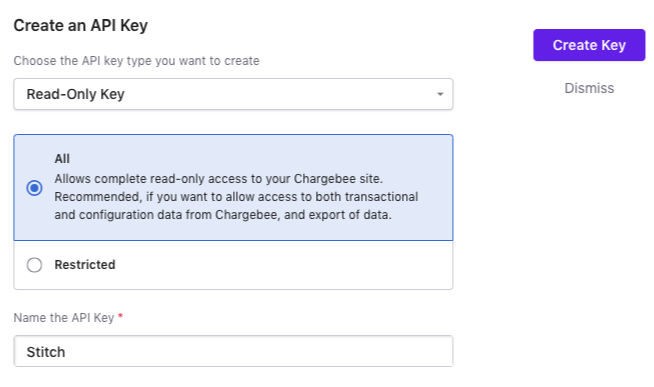Select the All access radio button

pos(34,188)
